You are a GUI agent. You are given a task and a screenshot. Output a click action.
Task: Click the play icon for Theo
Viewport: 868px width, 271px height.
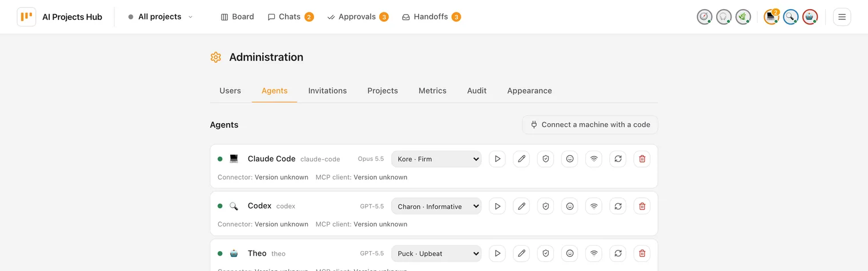[x=497, y=253]
